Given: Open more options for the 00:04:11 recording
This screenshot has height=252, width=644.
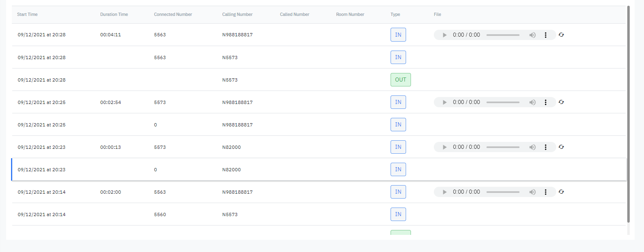Looking at the screenshot, I should [x=546, y=35].
